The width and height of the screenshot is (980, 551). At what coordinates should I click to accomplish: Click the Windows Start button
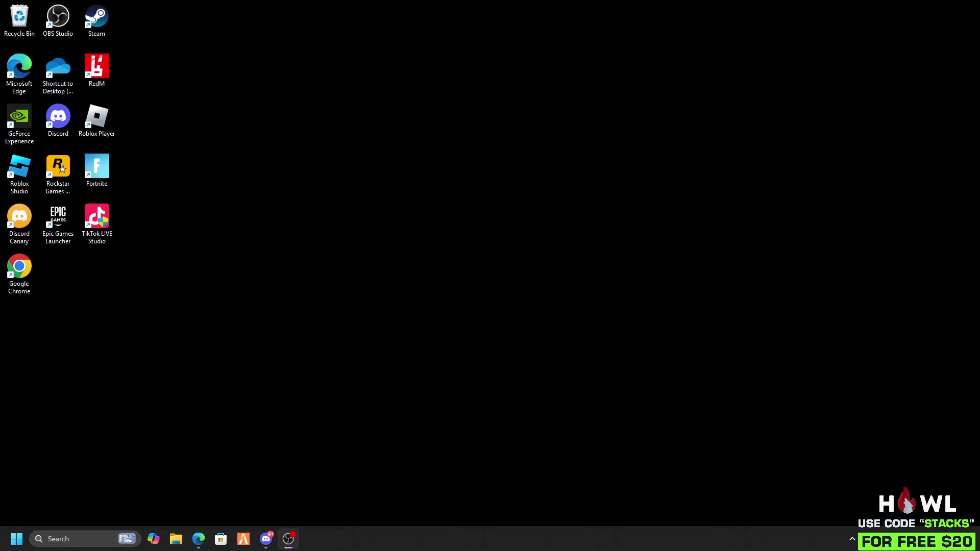[x=16, y=539]
